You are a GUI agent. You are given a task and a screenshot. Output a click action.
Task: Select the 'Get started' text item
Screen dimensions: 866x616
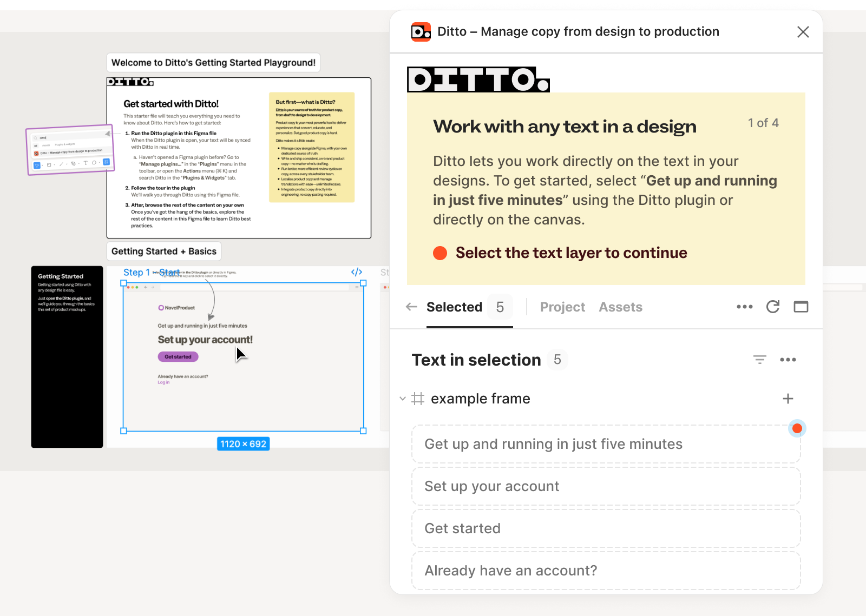pos(606,528)
